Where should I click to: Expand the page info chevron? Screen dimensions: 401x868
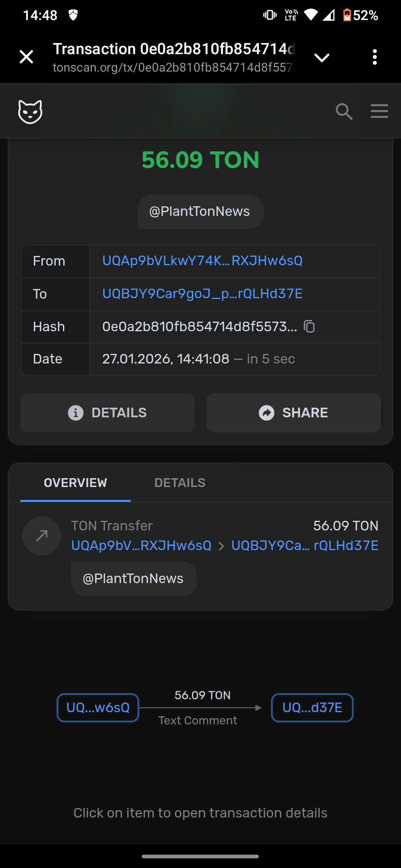pos(322,57)
